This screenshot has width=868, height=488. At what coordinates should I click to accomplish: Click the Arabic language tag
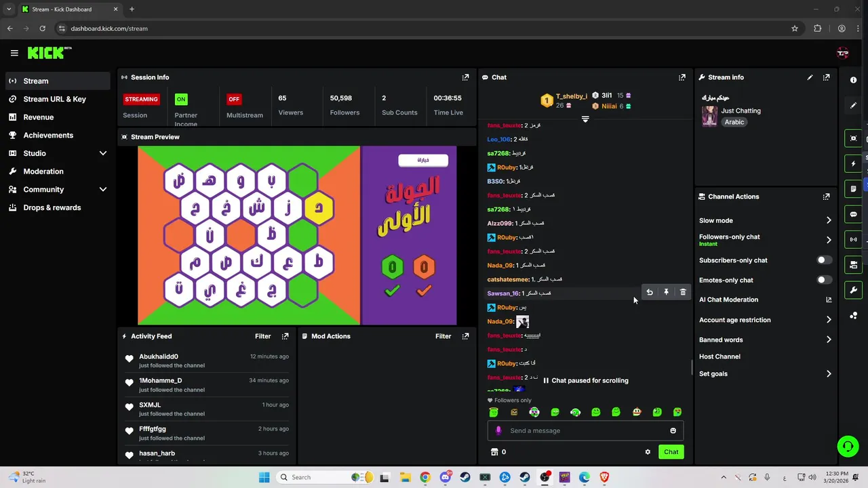click(734, 122)
